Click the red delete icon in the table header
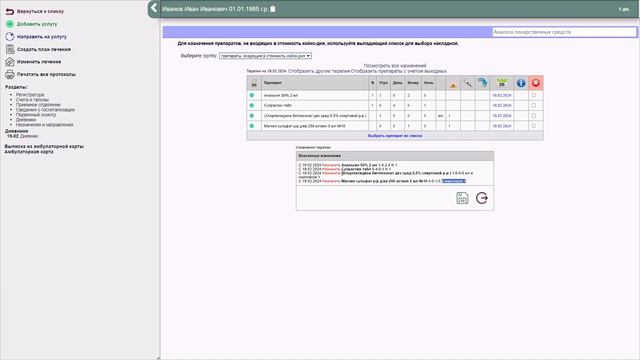640x360 pixels. (x=536, y=83)
